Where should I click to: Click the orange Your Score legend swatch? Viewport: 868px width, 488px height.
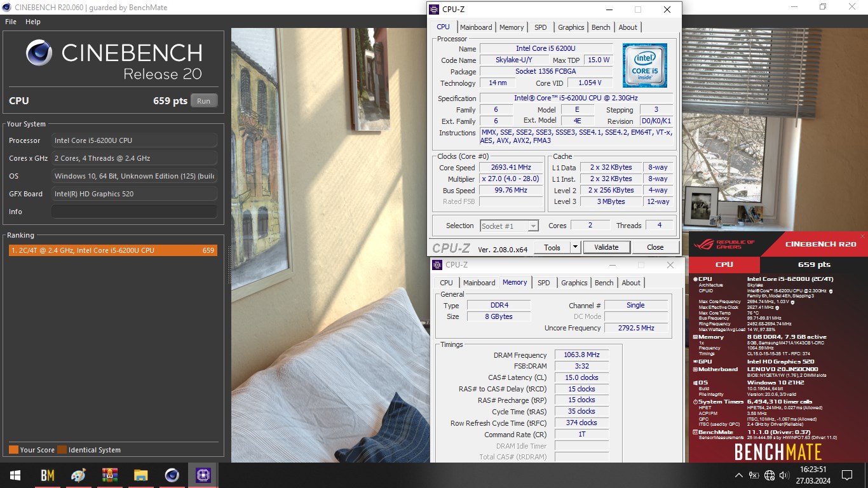tap(13, 450)
